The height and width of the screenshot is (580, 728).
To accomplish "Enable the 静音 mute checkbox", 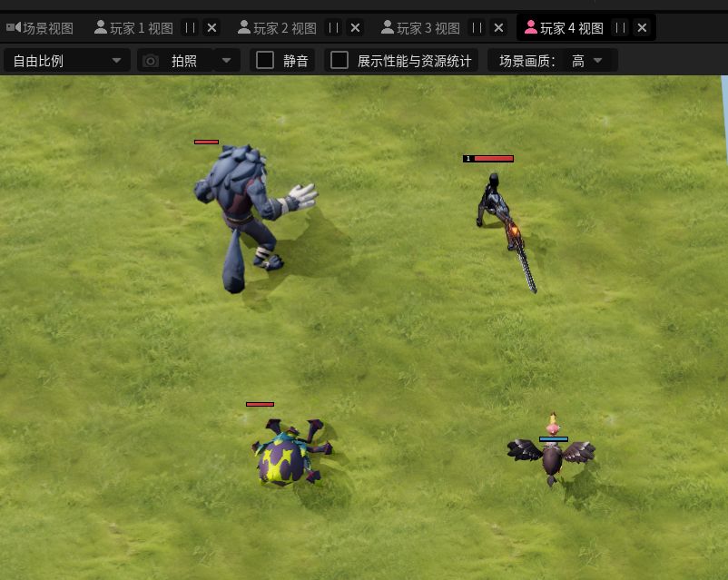I will [265, 60].
